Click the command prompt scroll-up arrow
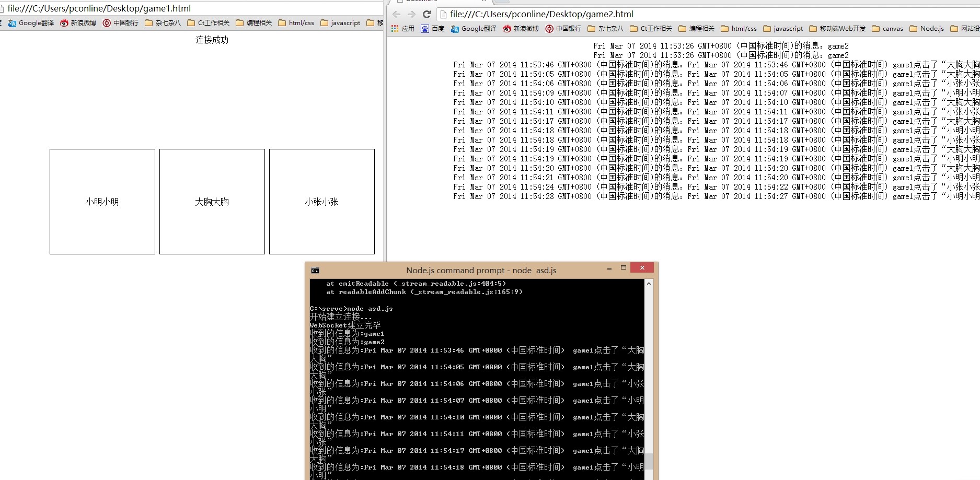The image size is (980, 480). [649, 284]
